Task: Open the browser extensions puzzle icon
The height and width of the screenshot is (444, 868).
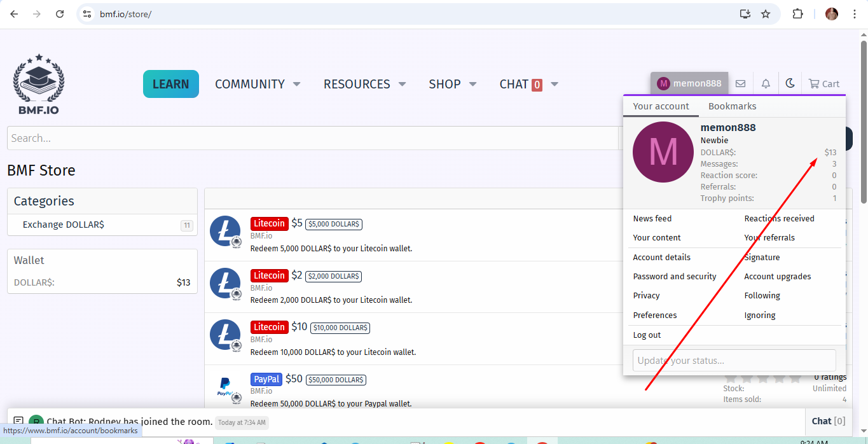Action: coord(797,14)
